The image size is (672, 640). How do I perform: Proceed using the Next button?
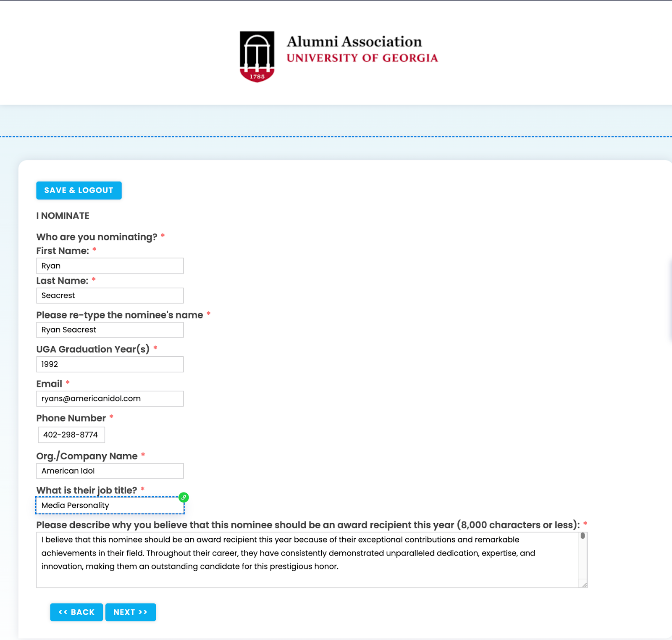click(131, 612)
